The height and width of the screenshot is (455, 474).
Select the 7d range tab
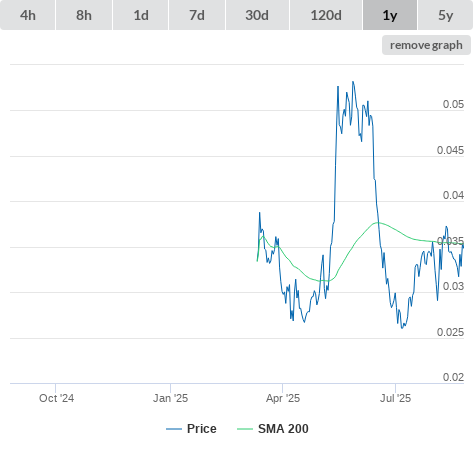coord(197,15)
